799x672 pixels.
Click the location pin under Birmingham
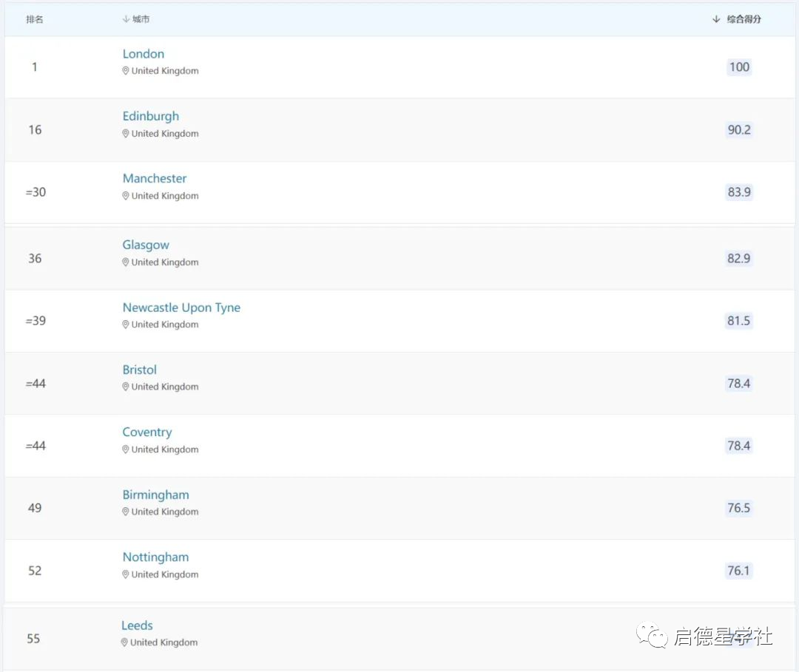pyautogui.click(x=125, y=512)
